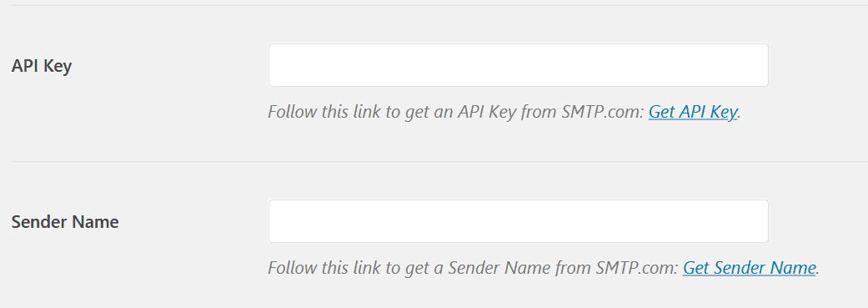
Task: Follow the Get Sender Name link
Action: click(x=749, y=268)
